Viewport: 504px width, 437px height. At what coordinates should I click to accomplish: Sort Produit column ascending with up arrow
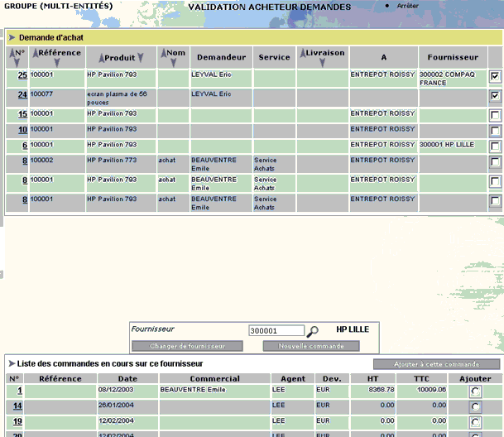(102, 58)
